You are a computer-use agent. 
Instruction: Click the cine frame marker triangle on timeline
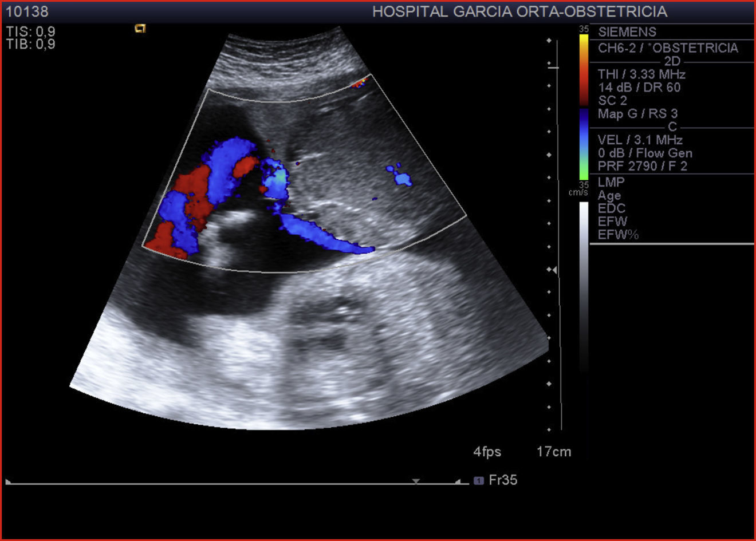pos(416,481)
